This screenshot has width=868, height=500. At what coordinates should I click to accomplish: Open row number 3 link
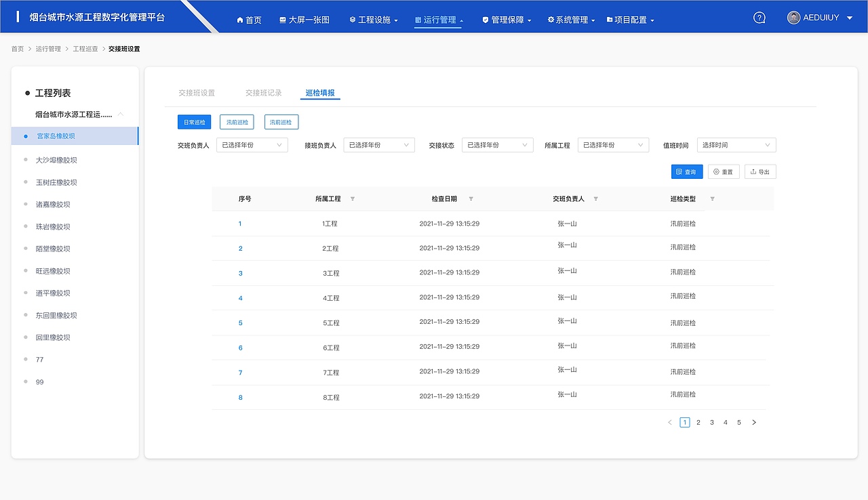pos(240,274)
